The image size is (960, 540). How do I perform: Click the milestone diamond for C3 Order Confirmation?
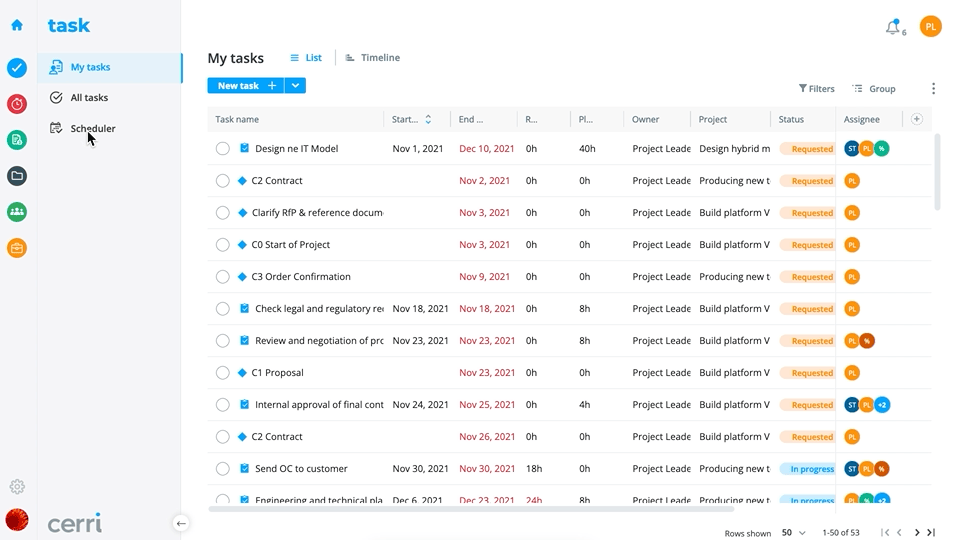pyautogui.click(x=242, y=276)
